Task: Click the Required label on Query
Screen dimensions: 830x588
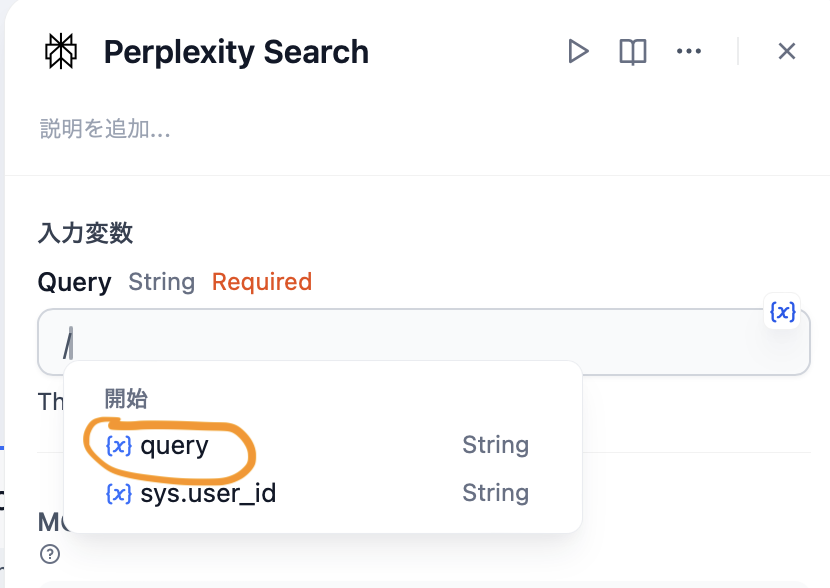Action: (x=262, y=282)
